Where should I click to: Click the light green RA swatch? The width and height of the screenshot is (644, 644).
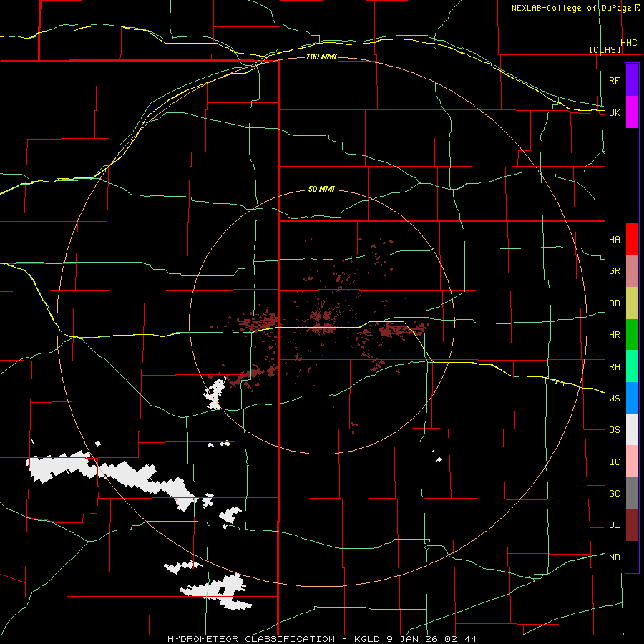tap(632, 366)
